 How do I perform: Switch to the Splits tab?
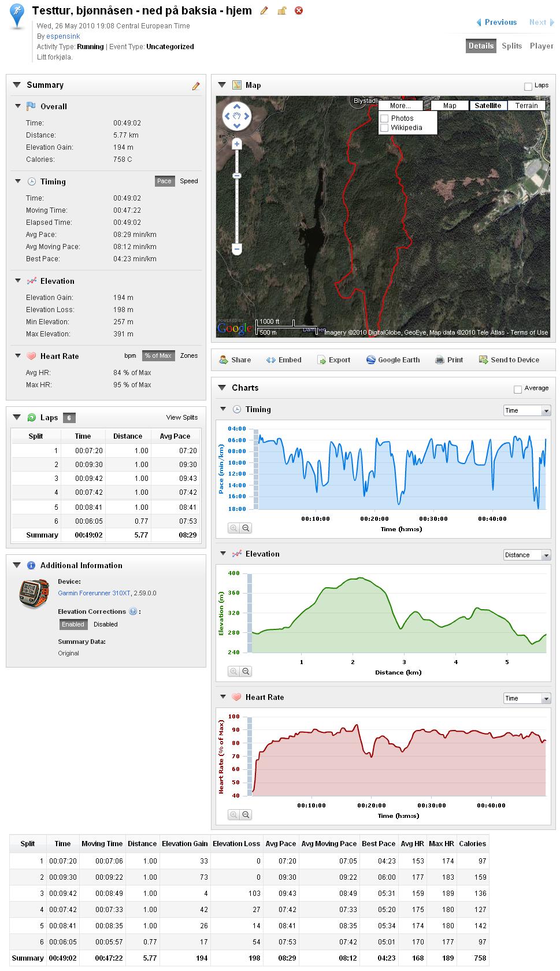coord(511,46)
